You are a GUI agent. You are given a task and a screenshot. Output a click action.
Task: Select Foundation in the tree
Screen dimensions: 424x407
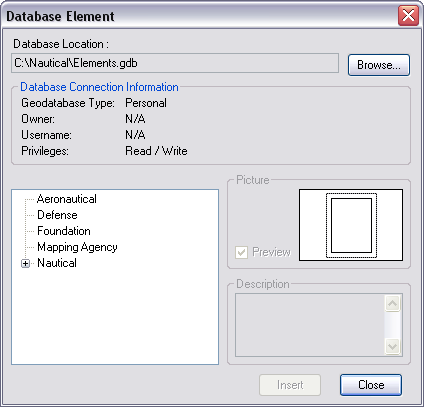(x=64, y=231)
